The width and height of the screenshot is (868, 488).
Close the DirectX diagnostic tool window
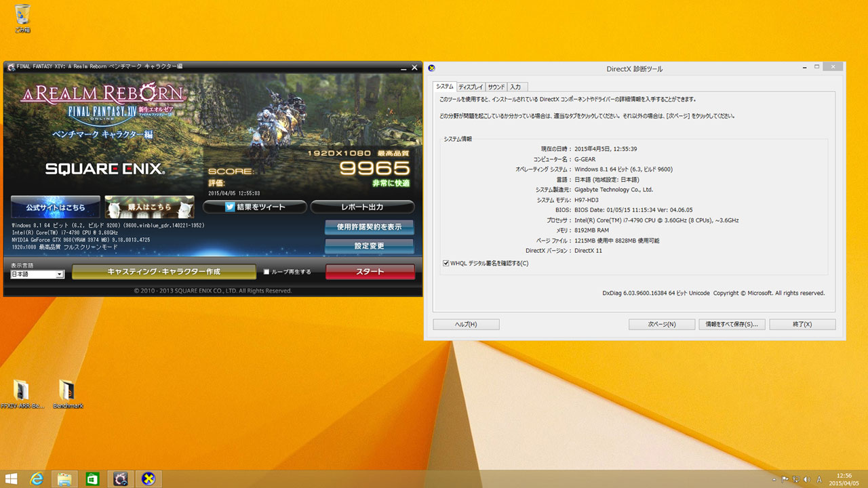coord(833,66)
